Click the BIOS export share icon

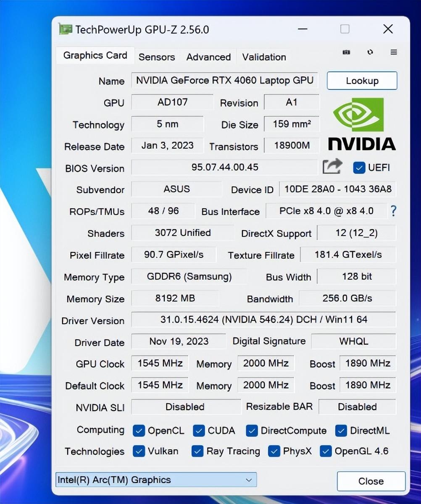(332, 166)
